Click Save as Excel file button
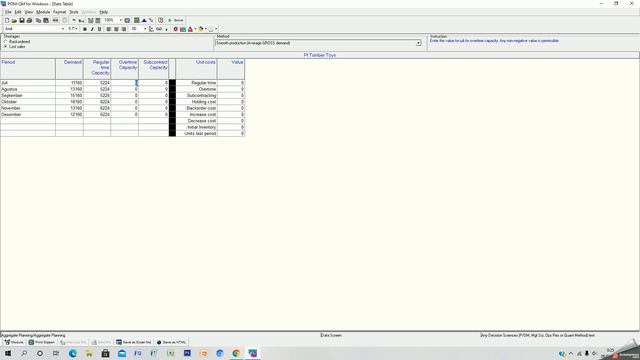640x360 pixels. pos(134,342)
